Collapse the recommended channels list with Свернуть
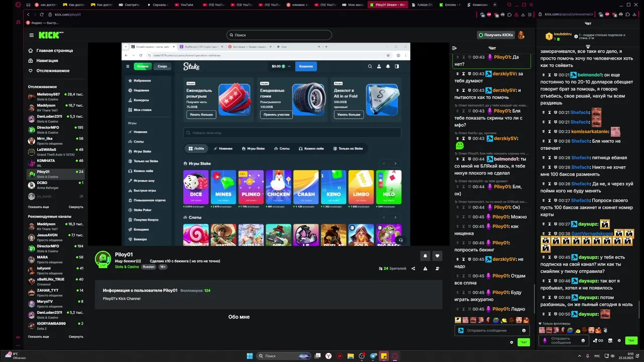Viewport: 644px width, 362px height. pyautogui.click(x=76, y=336)
